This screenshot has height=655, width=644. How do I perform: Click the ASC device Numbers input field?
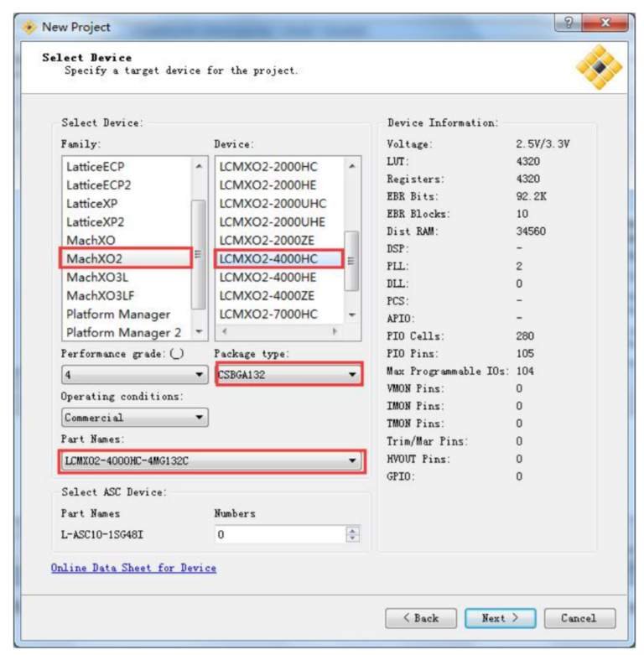point(281,534)
